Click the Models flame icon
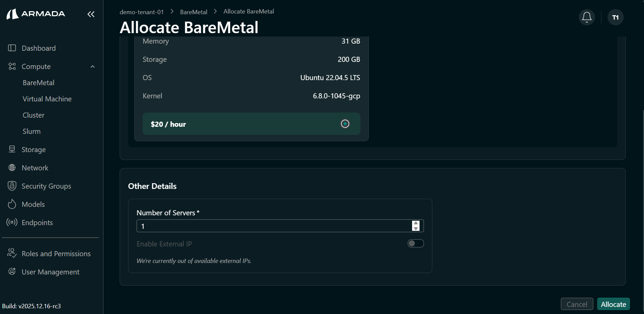 tap(12, 204)
